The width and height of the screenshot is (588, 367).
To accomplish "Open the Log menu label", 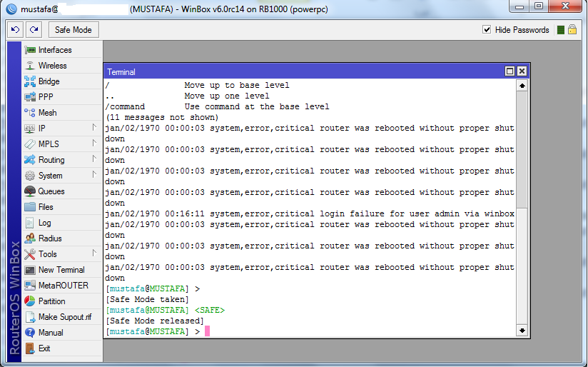I will pyautogui.click(x=45, y=223).
